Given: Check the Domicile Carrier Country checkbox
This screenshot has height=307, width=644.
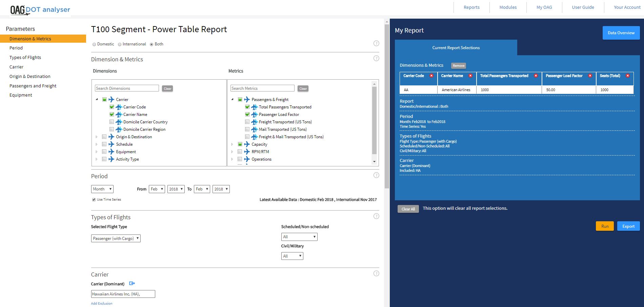Looking at the screenshot, I should pos(112,122).
